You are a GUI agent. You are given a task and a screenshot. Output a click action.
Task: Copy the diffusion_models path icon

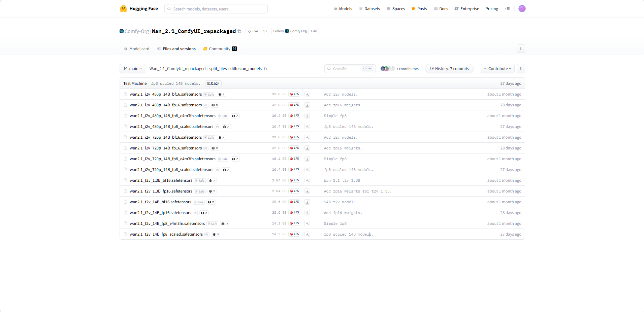point(265,69)
